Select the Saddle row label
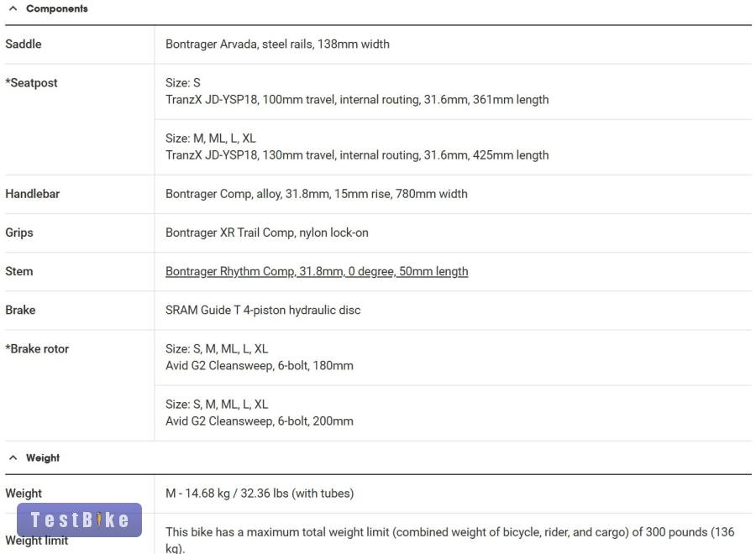Image resolution: width=756 pixels, height=554 pixels. click(24, 44)
